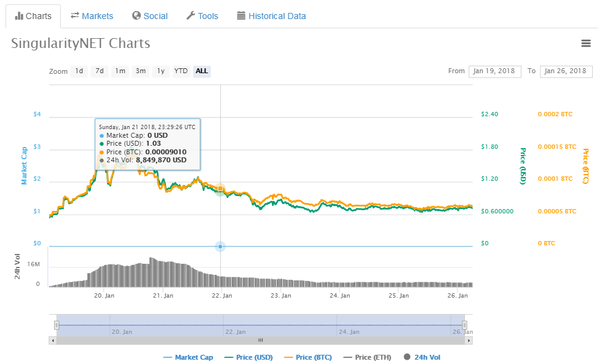Set zoom range to 1m
Screen dimensions: 602x364
120,71
